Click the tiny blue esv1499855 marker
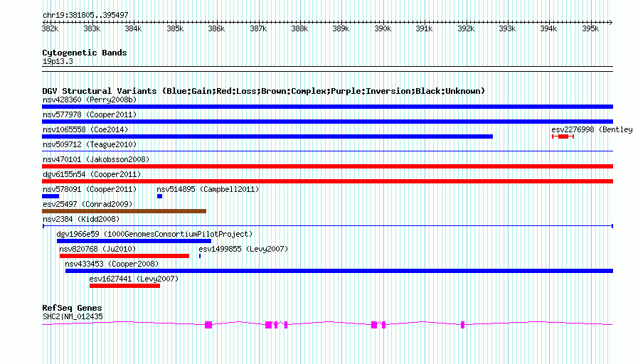 [200, 256]
